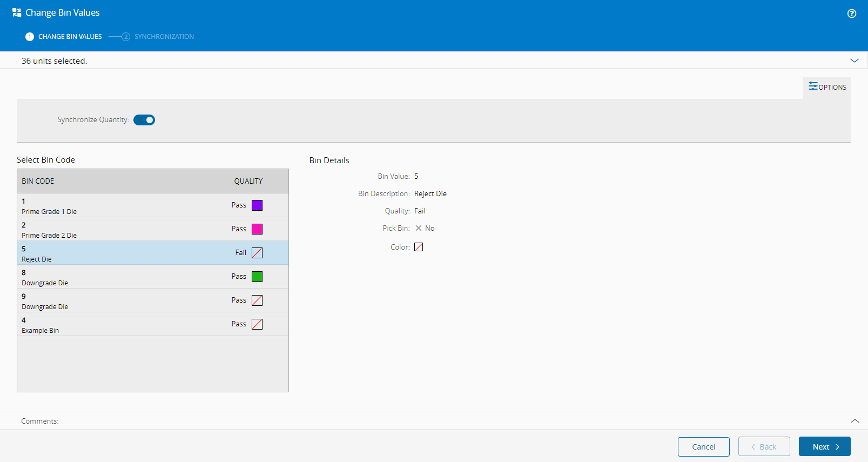
Task: Click step 1 circle icon in wizard
Action: click(x=30, y=37)
